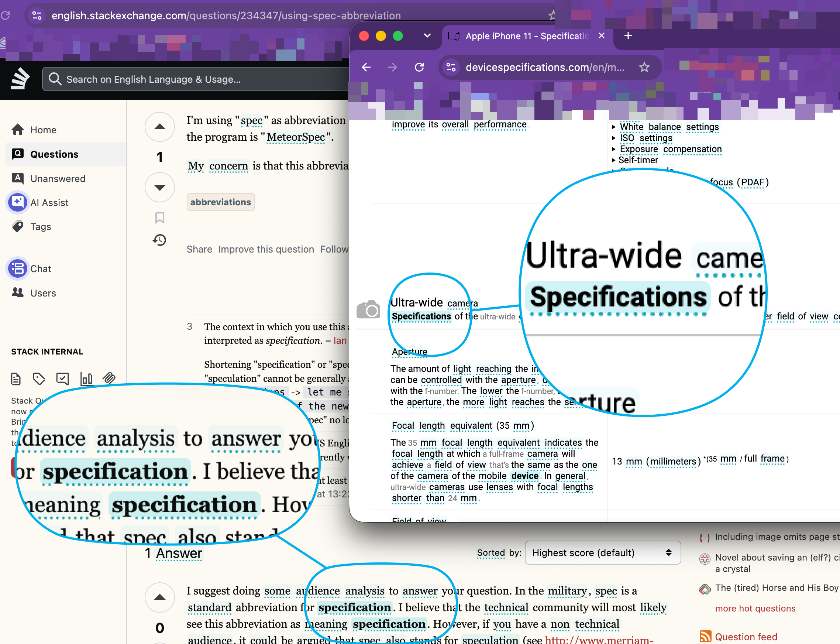Click site info icon in stackexchange address bar
The width and height of the screenshot is (840, 644).
[37, 16]
